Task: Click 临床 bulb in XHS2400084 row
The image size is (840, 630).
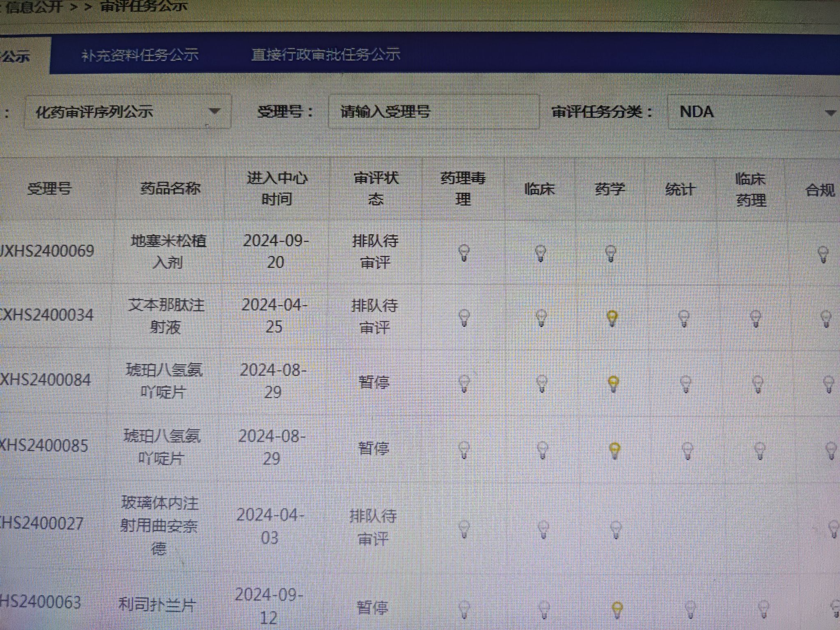Action: point(542,383)
